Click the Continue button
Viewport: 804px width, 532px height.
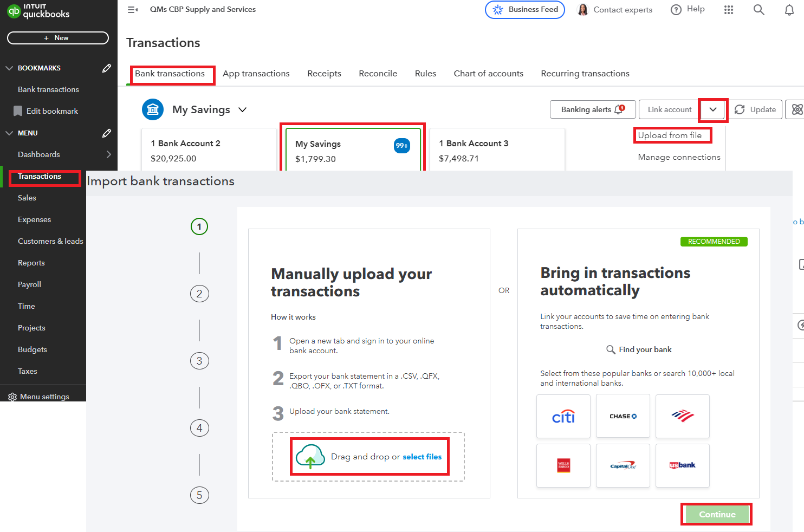716,514
